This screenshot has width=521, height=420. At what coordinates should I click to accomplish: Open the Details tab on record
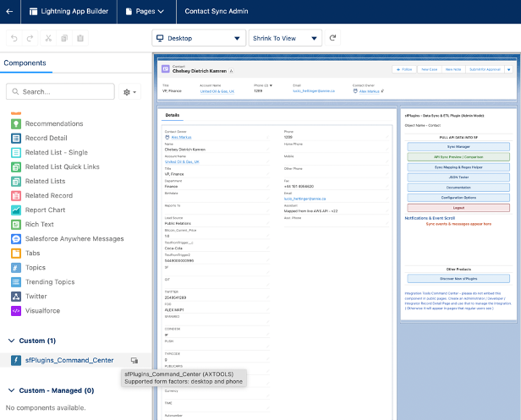point(173,115)
